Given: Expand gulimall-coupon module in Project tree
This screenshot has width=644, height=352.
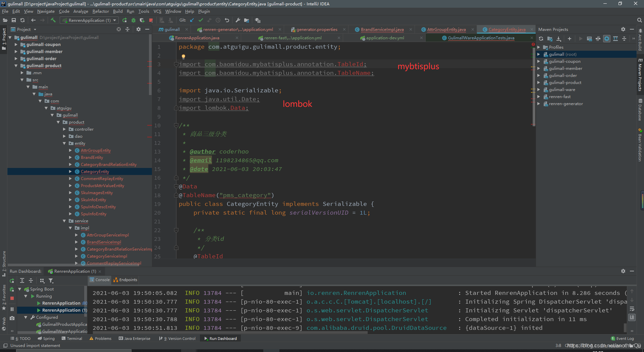Looking at the screenshot, I should click(16, 44).
